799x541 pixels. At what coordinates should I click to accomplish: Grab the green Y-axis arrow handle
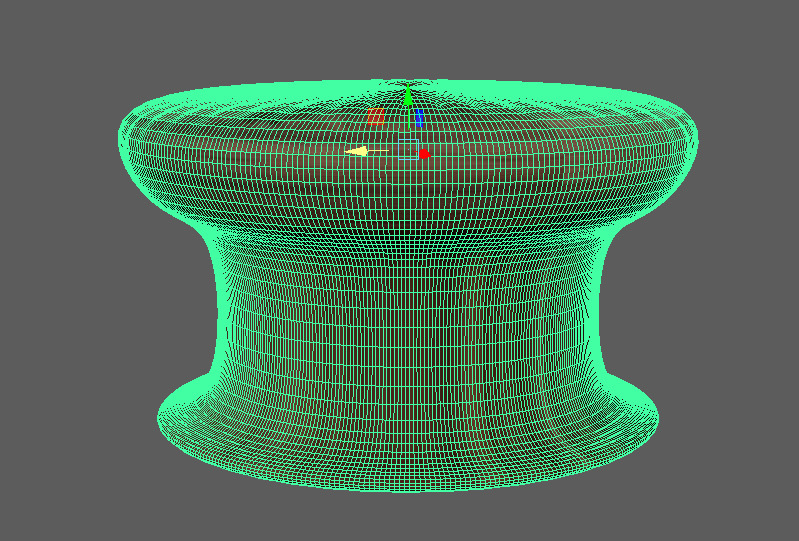point(408,96)
